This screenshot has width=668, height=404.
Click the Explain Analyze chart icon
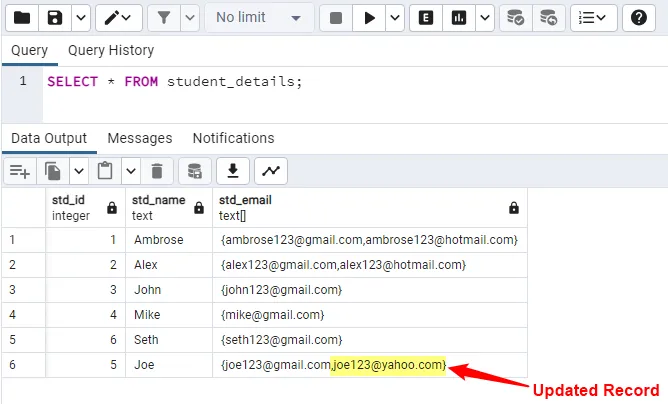[459, 18]
